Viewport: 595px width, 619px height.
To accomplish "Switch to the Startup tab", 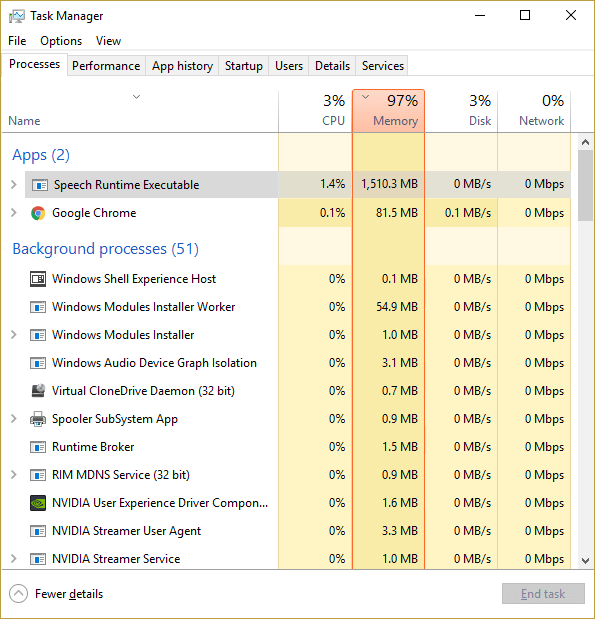I will (x=244, y=66).
